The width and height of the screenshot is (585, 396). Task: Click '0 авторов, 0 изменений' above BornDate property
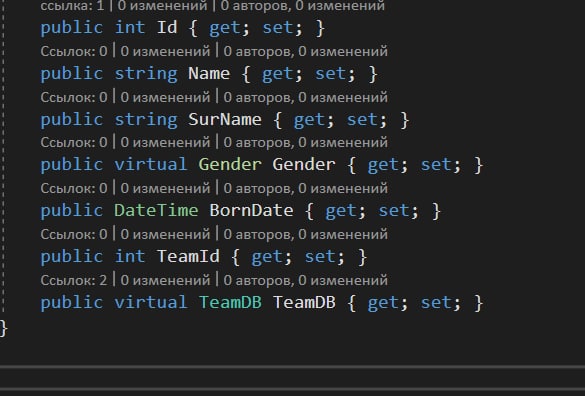pyautogui.click(x=306, y=188)
